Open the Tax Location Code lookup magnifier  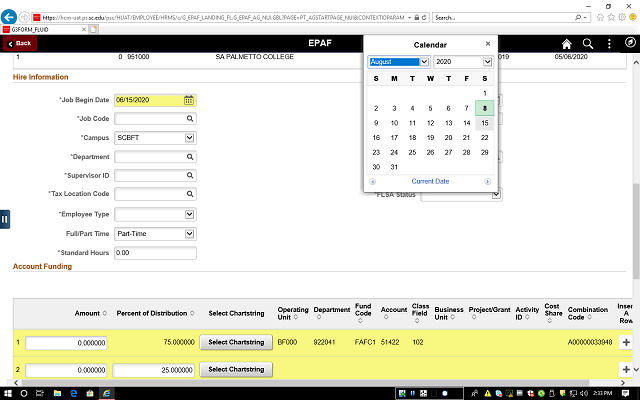click(190, 194)
